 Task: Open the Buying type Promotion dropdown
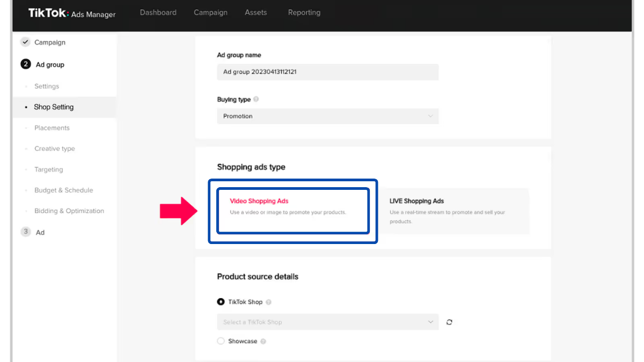pyautogui.click(x=327, y=116)
